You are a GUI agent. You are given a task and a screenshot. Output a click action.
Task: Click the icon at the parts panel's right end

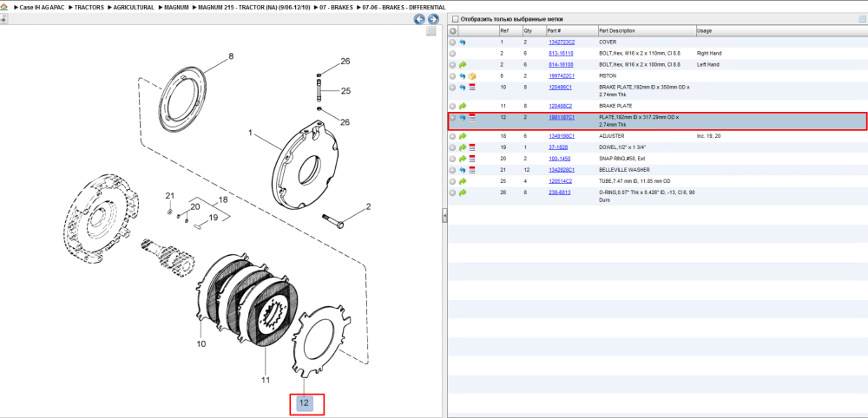[x=861, y=19]
